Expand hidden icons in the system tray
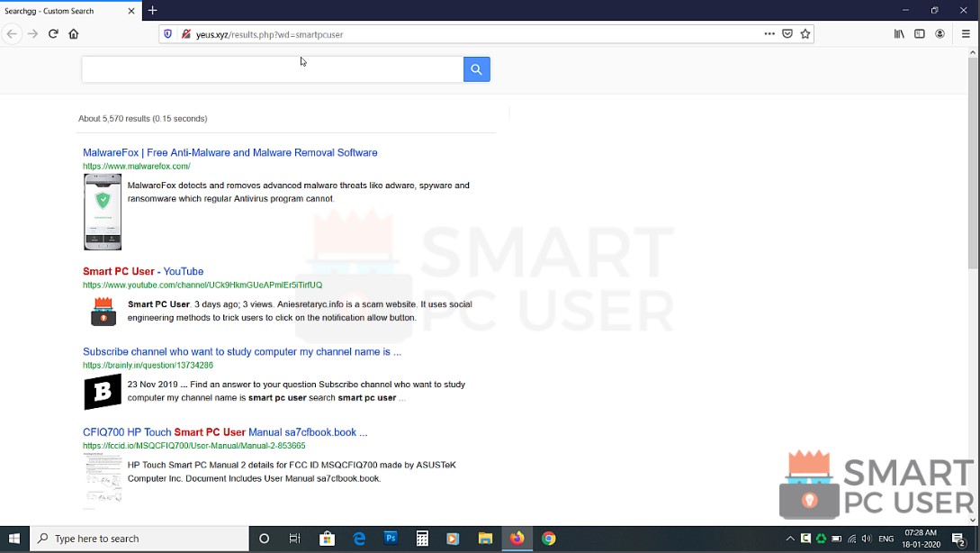 click(790, 538)
